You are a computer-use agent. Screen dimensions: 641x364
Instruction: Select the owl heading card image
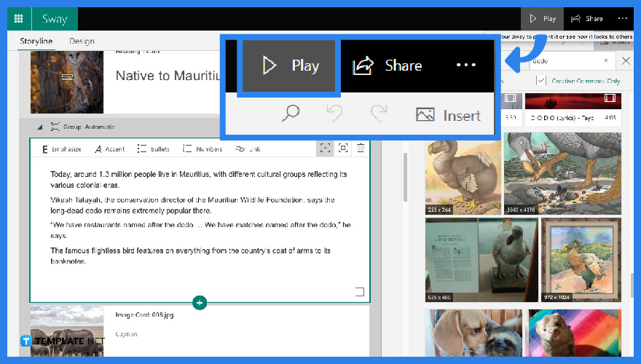(67, 82)
